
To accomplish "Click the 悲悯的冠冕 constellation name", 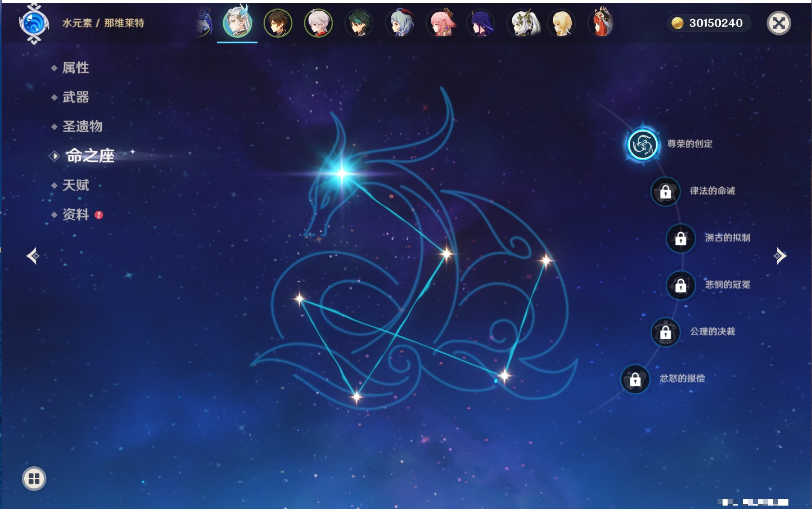I will point(728,285).
